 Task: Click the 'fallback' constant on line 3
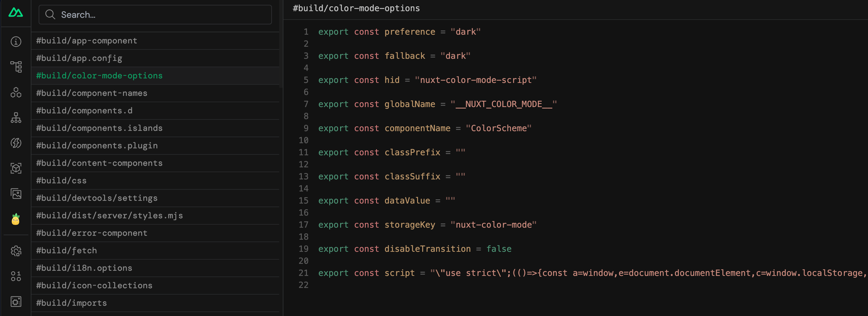click(x=405, y=56)
